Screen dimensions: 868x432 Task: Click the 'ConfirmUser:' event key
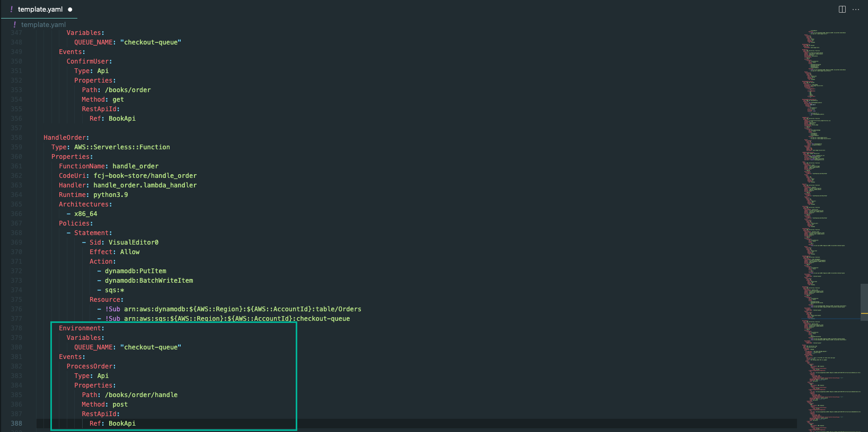[90, 61]
